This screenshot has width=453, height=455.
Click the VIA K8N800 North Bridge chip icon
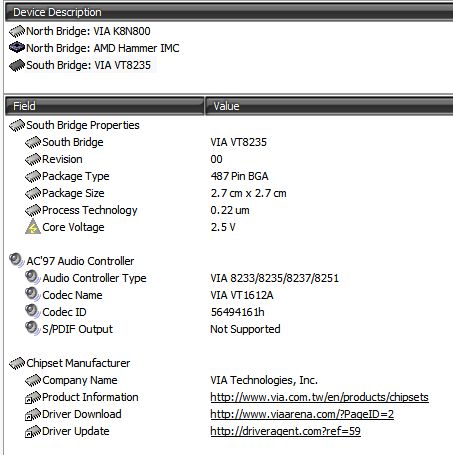[x=17, y=31]
